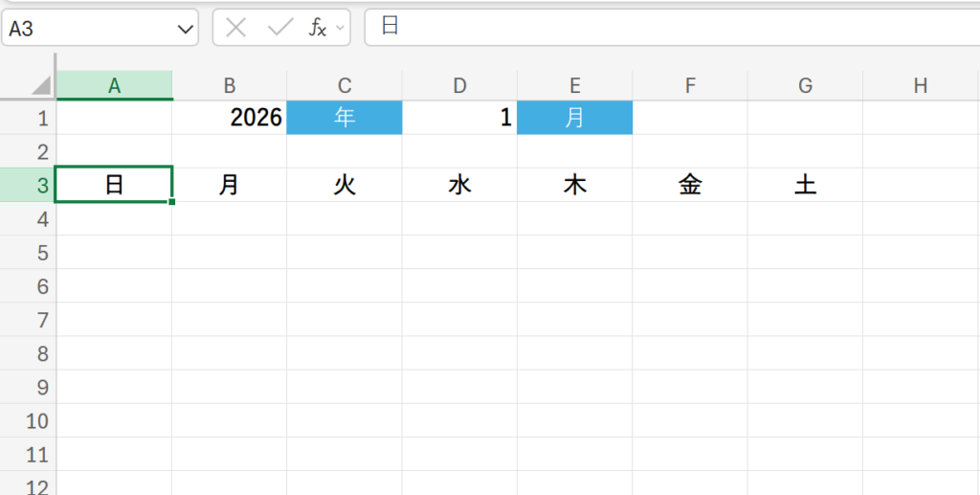The image size is (980, 495).
Task: Select column H header
Action: (x=921, y=86)
